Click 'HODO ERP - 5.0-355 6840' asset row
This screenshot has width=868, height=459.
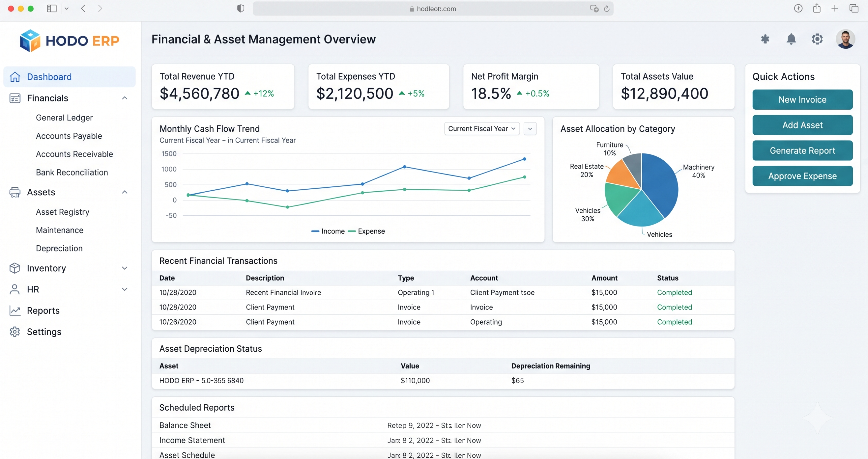click(443, 381)
